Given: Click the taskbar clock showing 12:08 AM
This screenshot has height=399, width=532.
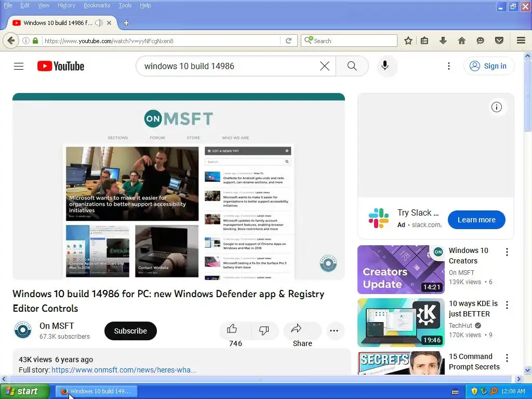Looking at the screenshot, I should click(x=513, y=391).
